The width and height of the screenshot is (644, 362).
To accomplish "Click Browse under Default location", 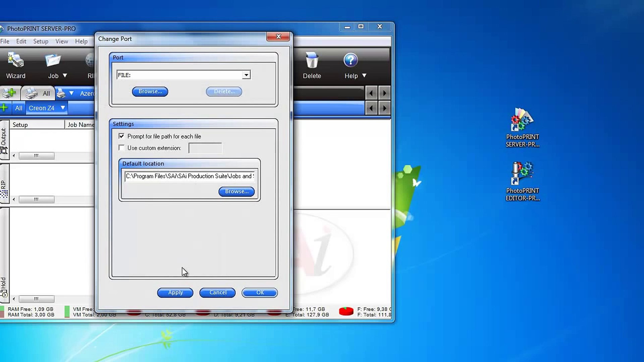I will tap(236, 191).
